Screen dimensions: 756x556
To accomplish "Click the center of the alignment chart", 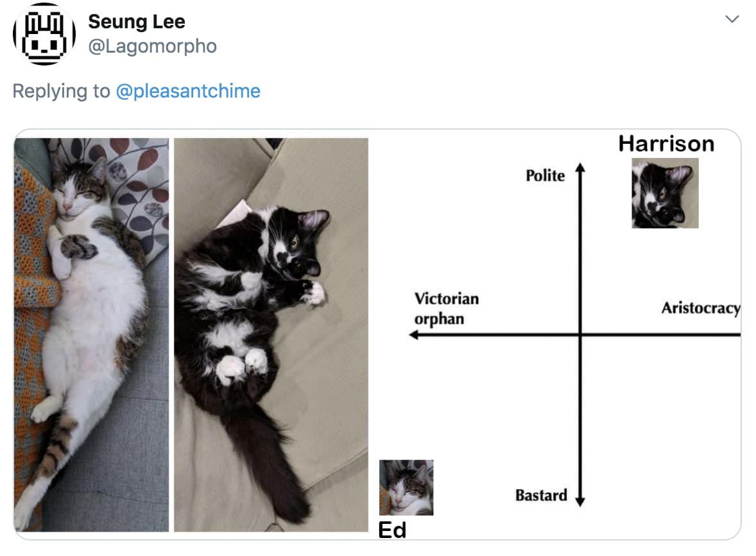I will [x=581, y=334].
